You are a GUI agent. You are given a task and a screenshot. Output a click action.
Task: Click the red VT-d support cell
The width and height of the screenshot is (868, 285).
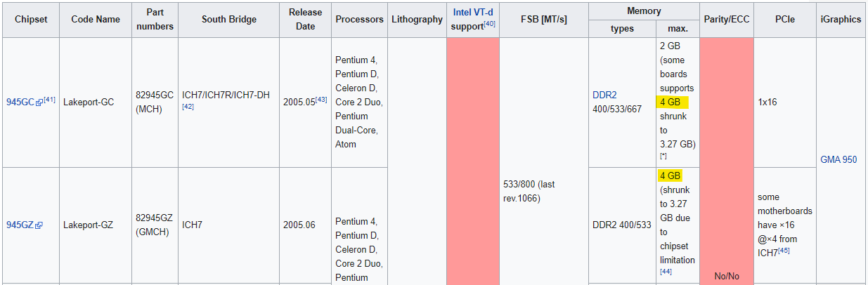(473, 161)
